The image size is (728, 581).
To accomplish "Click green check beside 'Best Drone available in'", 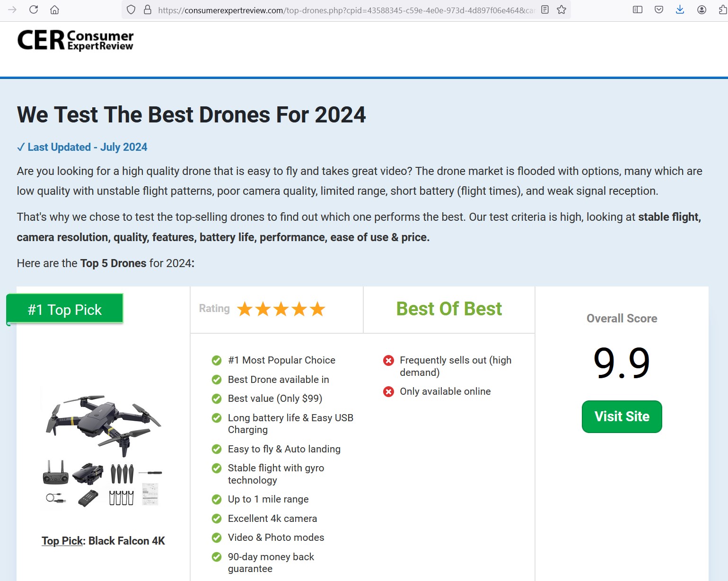I will click(217, 380).
